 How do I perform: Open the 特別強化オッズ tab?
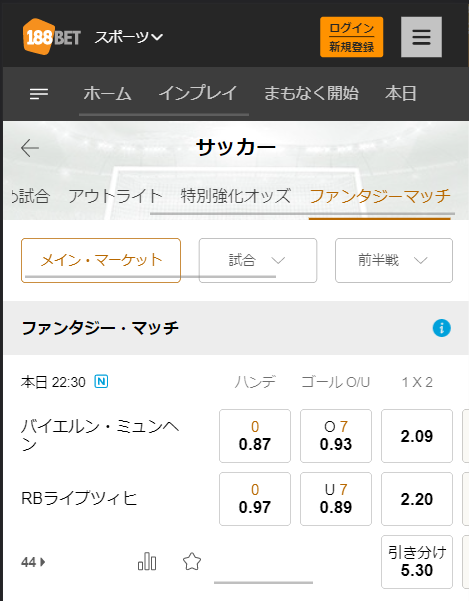click(x=236, y=196)
